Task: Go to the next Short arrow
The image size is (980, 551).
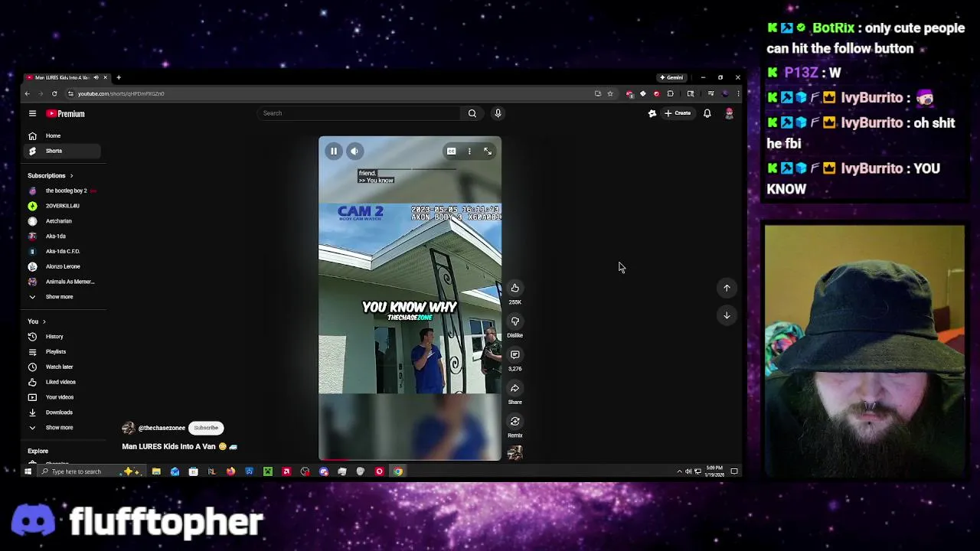Action: click(x=727, y=315)
